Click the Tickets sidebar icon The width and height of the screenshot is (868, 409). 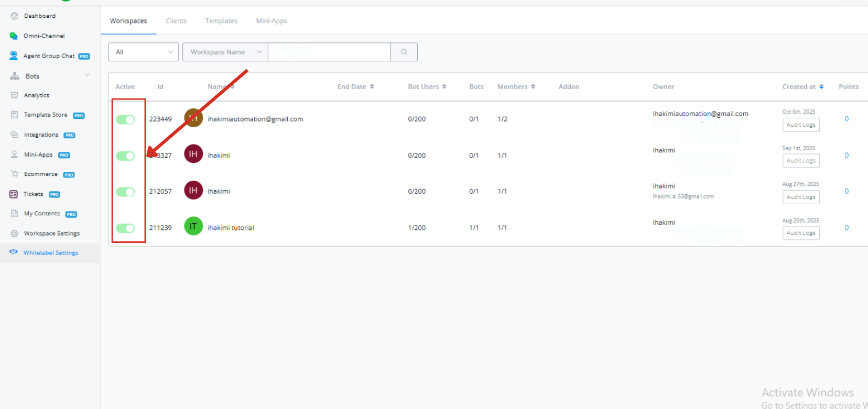14,194
